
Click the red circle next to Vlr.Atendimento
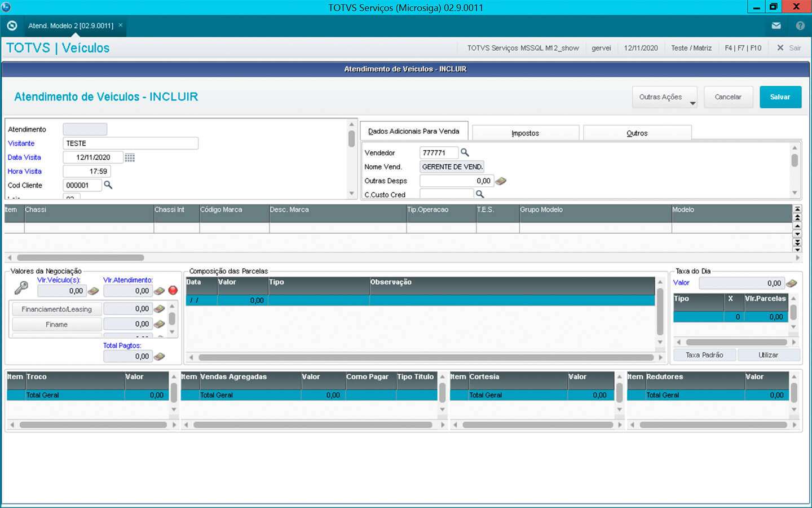click(173, 291)
